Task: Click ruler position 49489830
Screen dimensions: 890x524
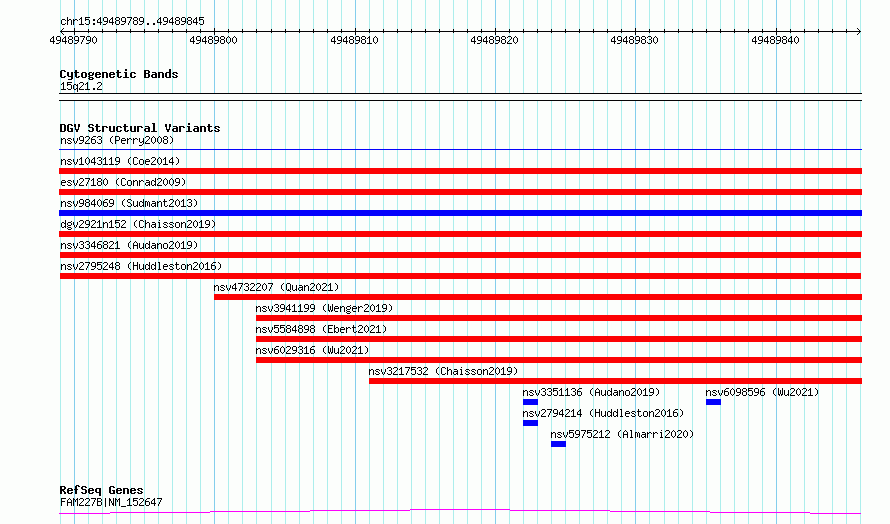Action: tap(635, 40)
